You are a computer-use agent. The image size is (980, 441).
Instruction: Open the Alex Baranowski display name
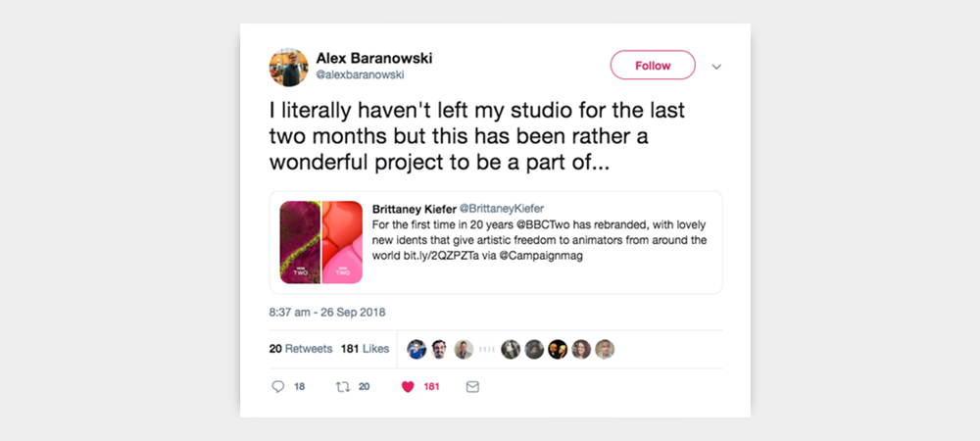[x=373, y=58]
